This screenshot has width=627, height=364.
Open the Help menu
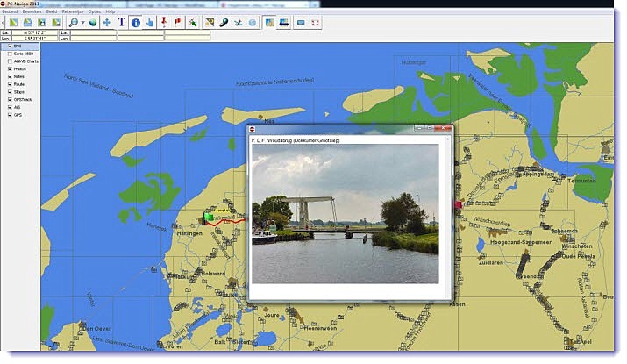point(110,11)
